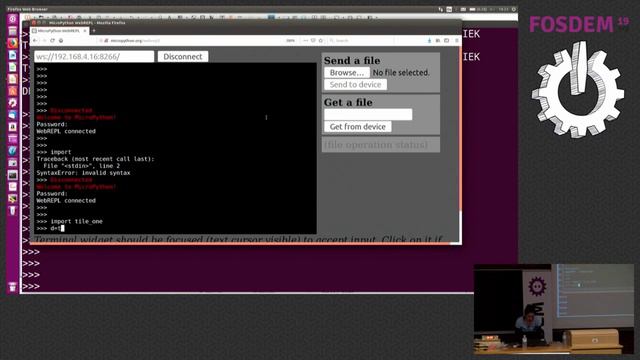Click the 'Send a file' heading
640x360 pixels.
pos(352,60)
